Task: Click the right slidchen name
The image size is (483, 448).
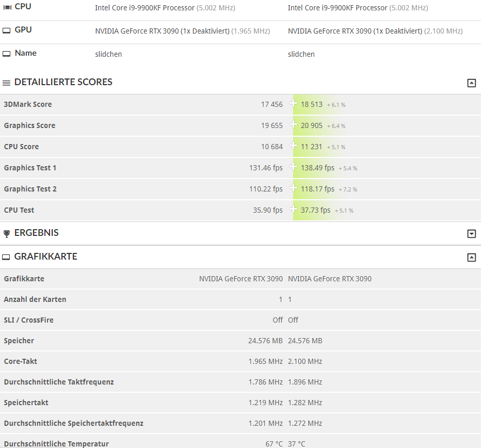Action: coord(301,54)
